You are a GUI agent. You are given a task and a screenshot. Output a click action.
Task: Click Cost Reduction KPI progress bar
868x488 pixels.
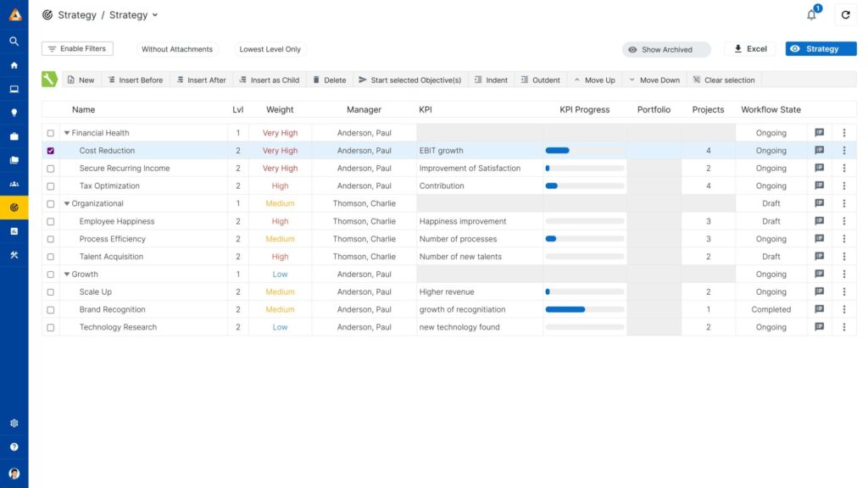585,151
